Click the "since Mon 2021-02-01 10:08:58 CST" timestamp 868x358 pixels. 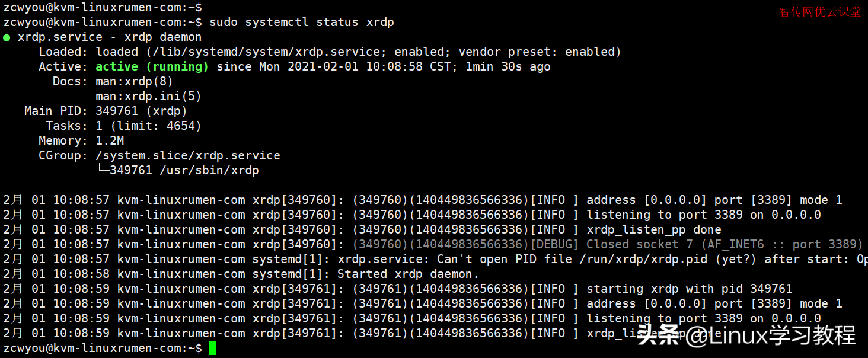point(334,67)
